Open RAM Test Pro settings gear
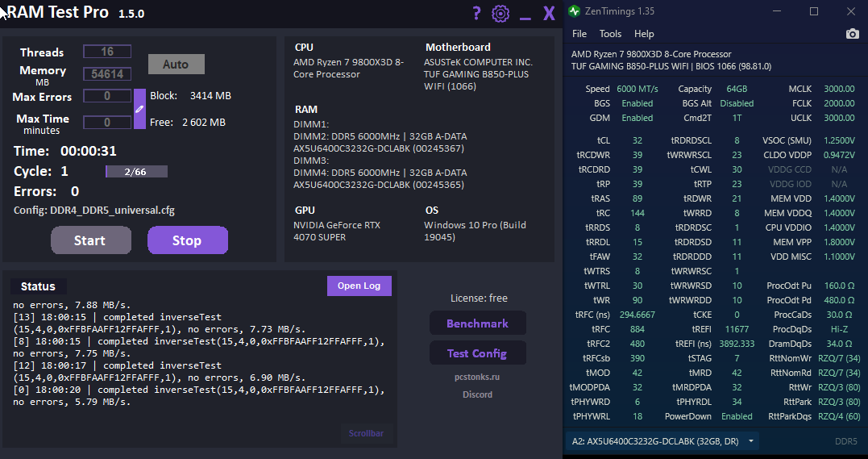 pyautogui.click(x=500, y=13)
